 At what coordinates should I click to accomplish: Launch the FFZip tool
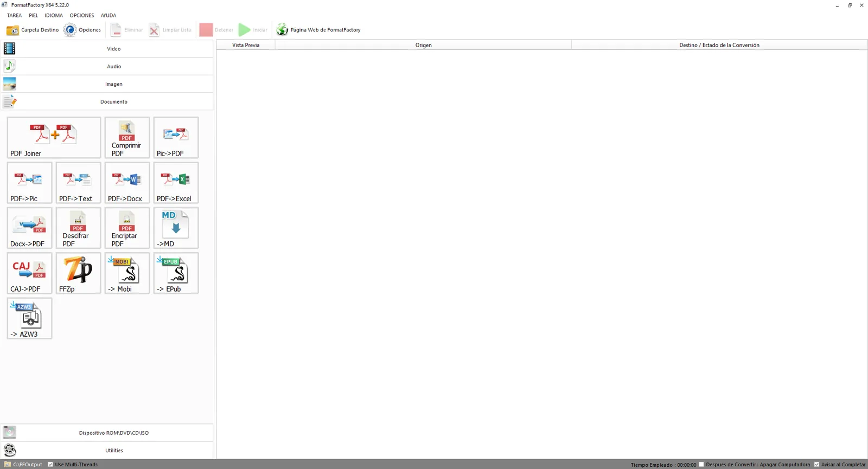click(78, 273)
